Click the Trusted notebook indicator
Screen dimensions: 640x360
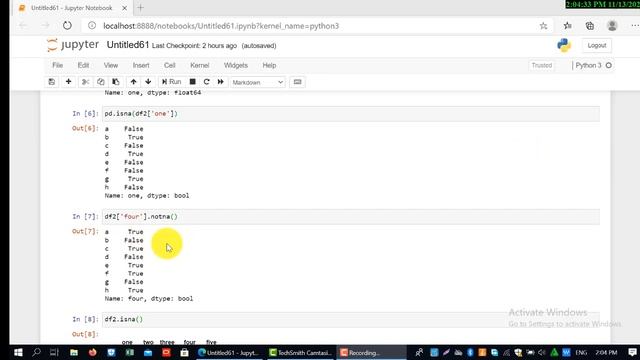point(542,65)
